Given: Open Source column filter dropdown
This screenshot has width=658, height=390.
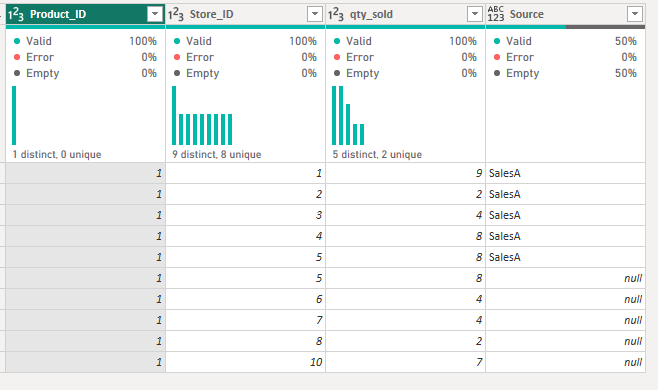Looking at the screenshot, I should click(x=635, y=14).
